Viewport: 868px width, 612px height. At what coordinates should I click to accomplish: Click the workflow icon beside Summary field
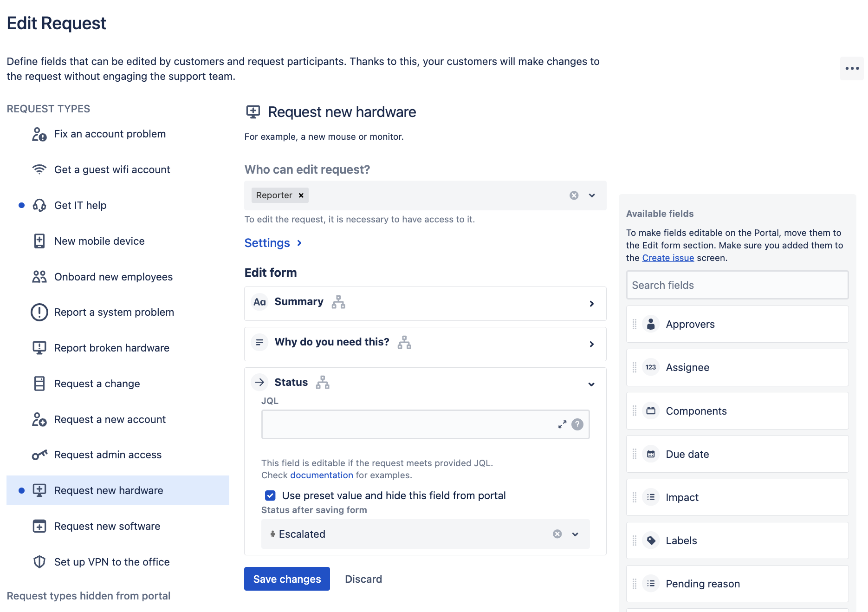(338, 302)
